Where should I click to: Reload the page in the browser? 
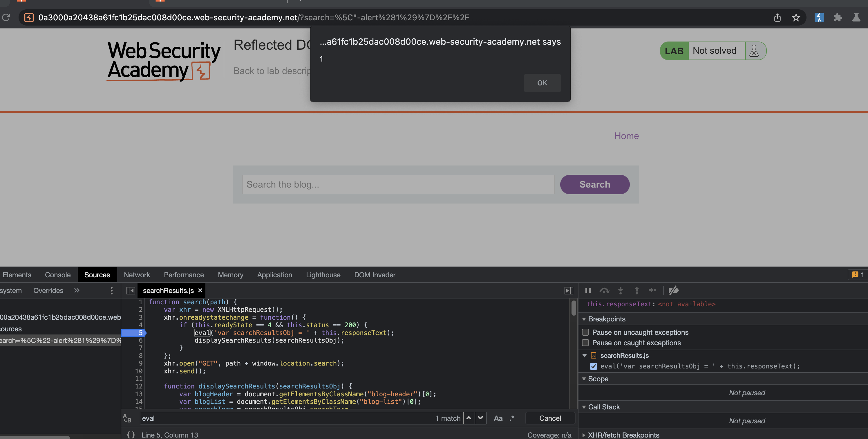(x=6, y=17)
